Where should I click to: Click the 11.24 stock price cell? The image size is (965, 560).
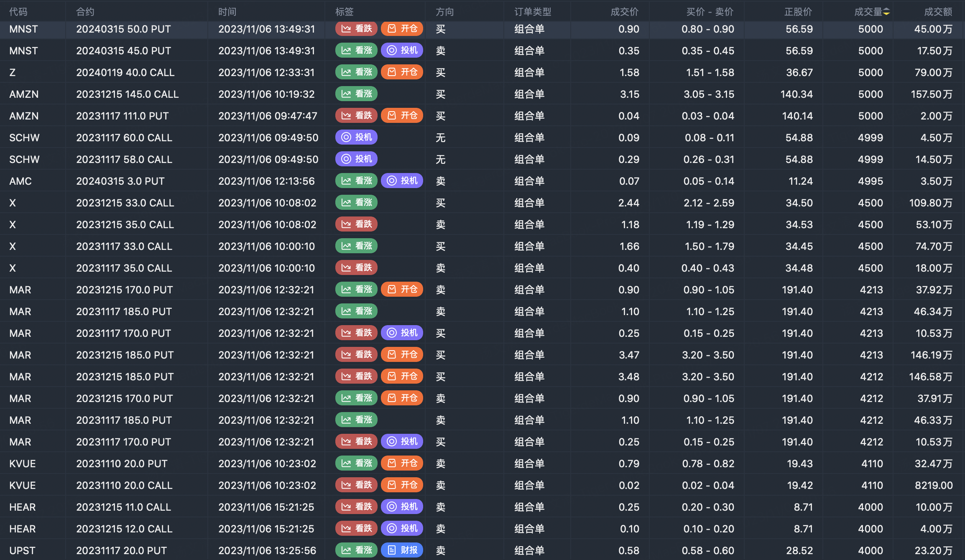point(801,181)
